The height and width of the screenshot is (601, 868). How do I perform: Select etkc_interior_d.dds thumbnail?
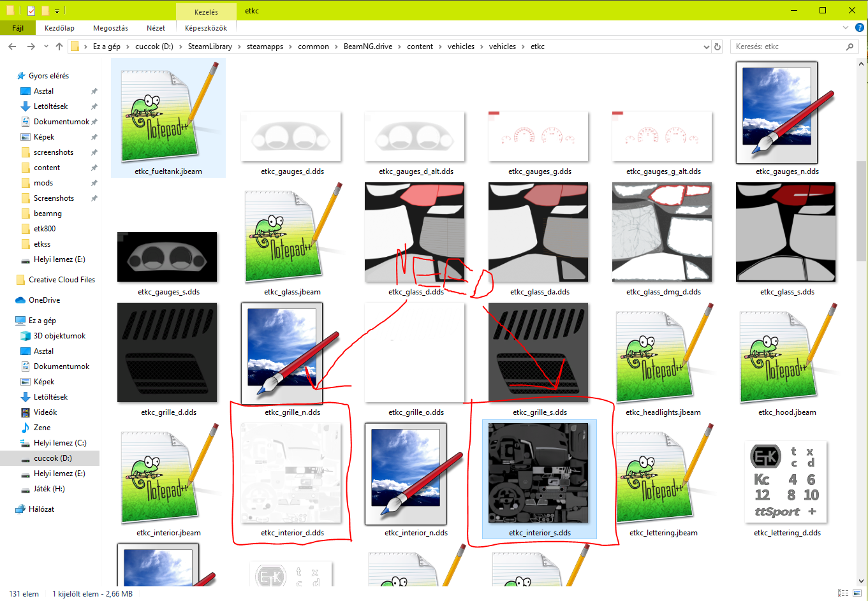coord(291,473)
